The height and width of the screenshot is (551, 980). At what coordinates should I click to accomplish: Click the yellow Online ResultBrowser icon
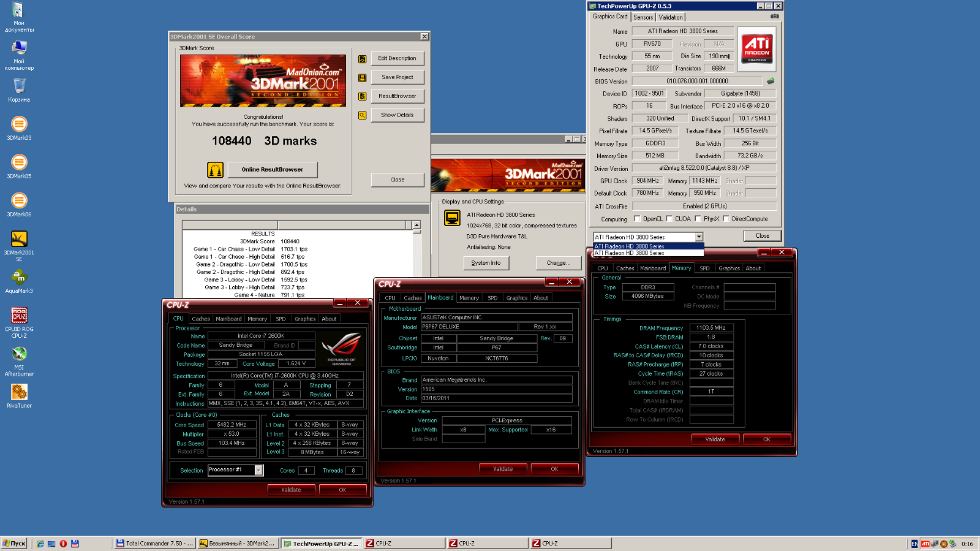tap(215, 170)
